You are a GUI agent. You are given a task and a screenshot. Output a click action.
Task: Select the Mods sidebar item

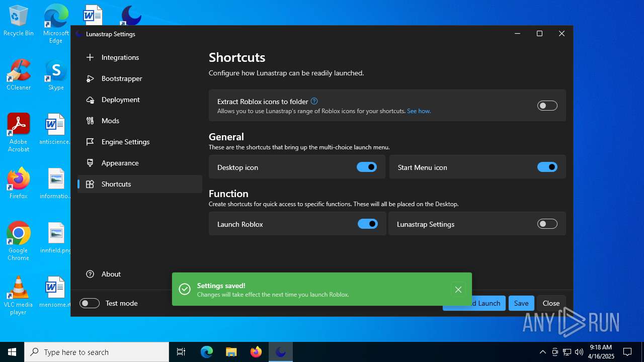click(x=140, y=121)
